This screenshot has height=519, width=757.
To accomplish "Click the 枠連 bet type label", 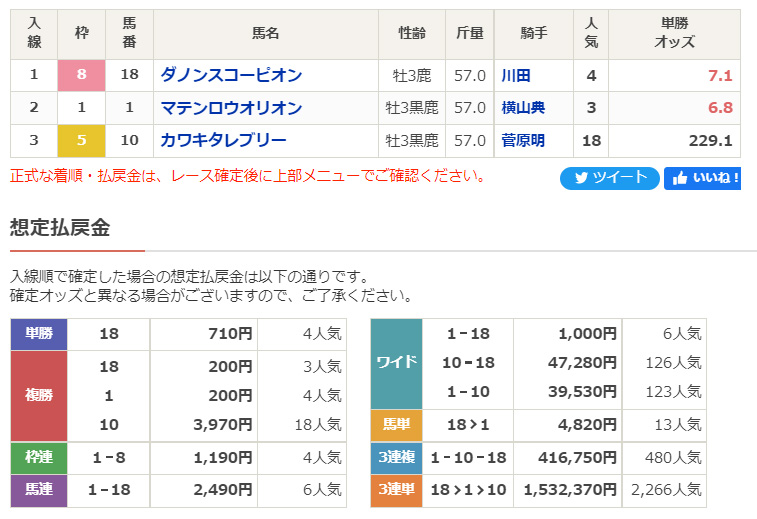I will [39, 457].
